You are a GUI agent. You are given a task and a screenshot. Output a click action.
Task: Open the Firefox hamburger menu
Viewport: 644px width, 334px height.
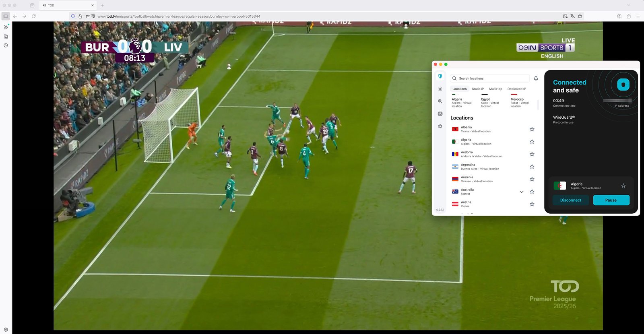(638, 16)
